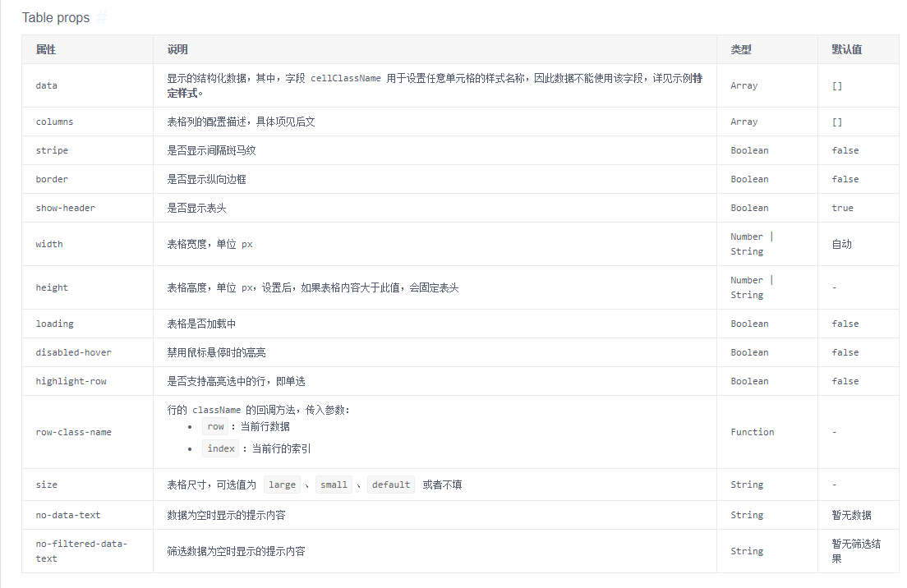
Task: Click the data property name cell
Action: click(47, 85)
